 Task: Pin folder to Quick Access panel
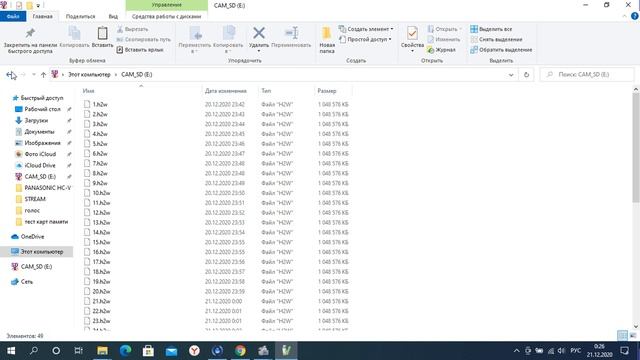tap(30, 40)
